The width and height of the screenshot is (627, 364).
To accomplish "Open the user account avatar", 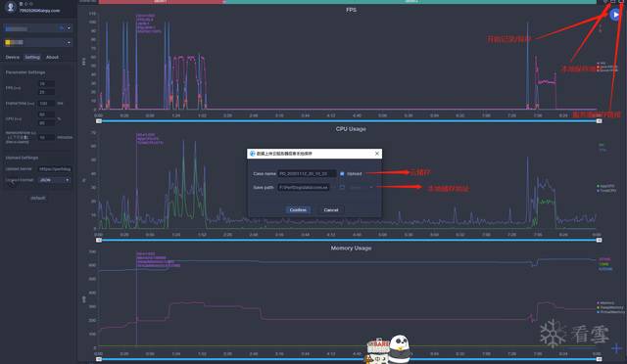I will (x=11, y=7).
